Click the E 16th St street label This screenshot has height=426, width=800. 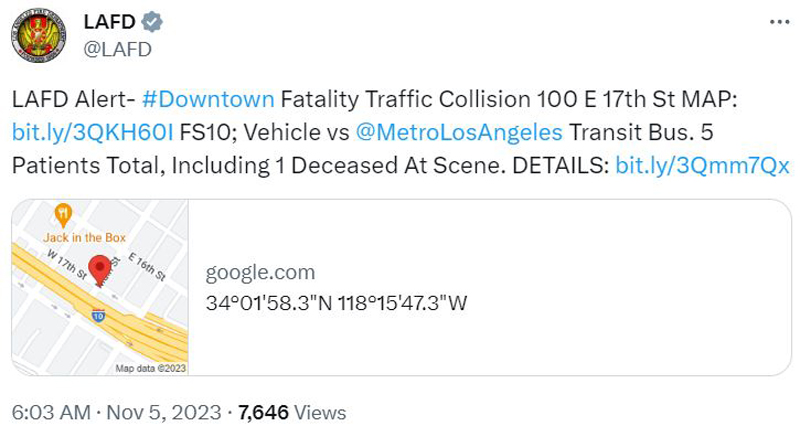tap(147, 267)
